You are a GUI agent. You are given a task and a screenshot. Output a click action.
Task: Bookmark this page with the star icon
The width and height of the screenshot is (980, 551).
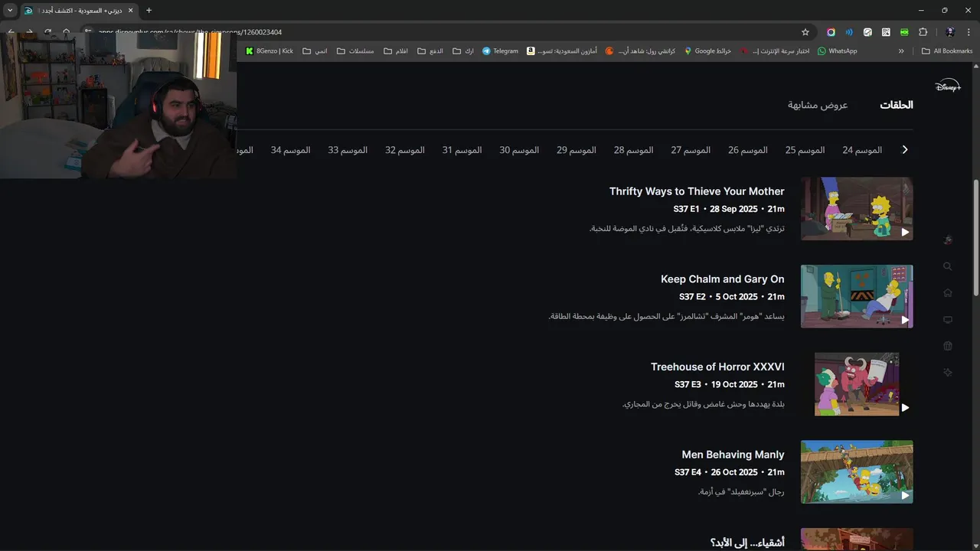[x=805, y=32]
